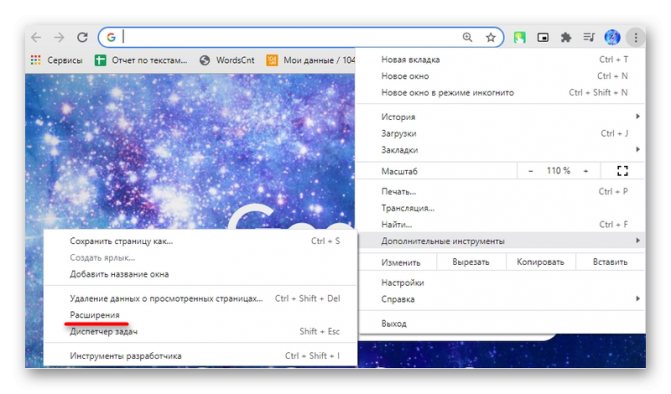
Task: Click the browser back arrow
Action: tap(36, 38)
